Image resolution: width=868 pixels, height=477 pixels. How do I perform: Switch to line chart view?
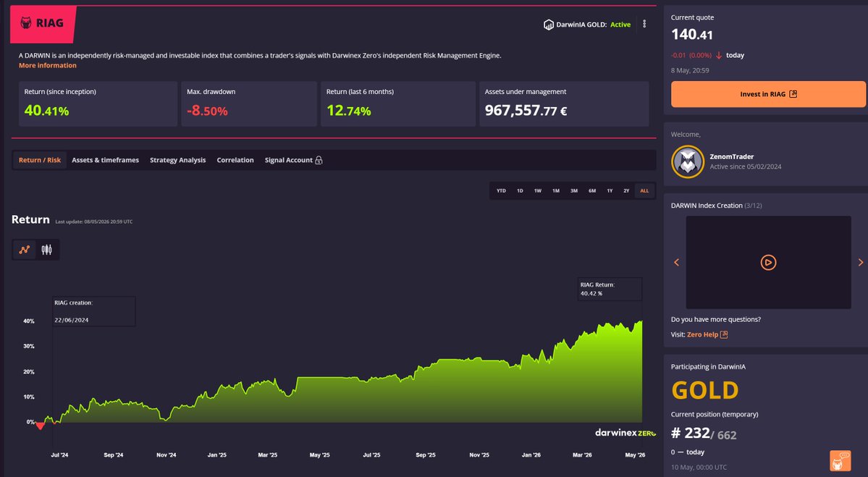pos(25,250)
